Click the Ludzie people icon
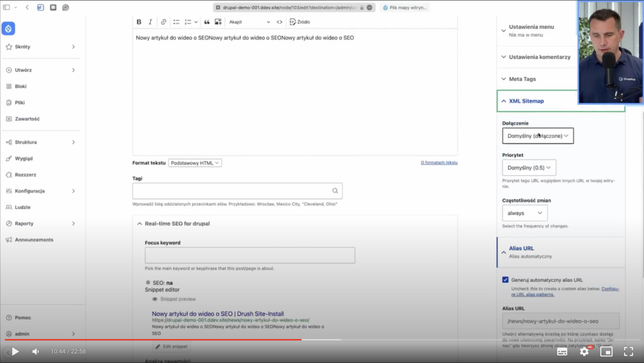644x363 pixels. [9, 207]
